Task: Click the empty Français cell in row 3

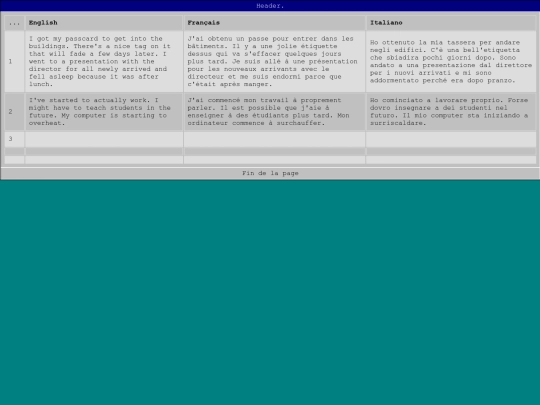Action: [x=274, y=139]
